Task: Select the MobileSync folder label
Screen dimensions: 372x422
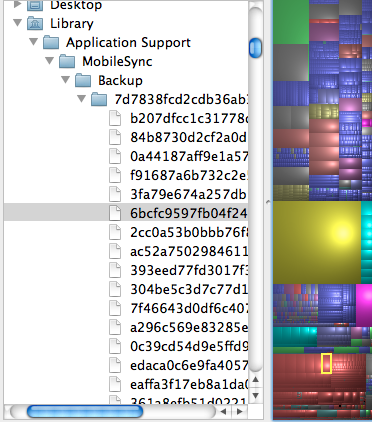Action: click(x=117, y=61)
